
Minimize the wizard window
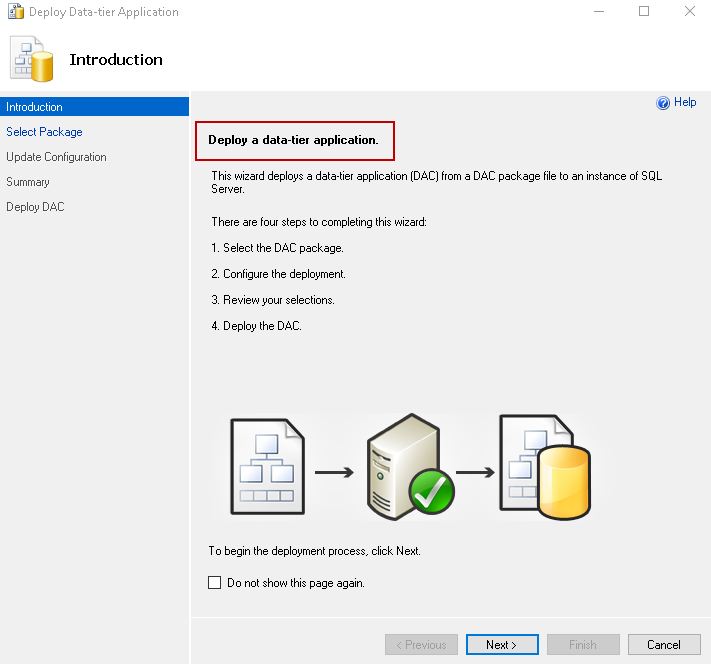[x=599, y=11]
